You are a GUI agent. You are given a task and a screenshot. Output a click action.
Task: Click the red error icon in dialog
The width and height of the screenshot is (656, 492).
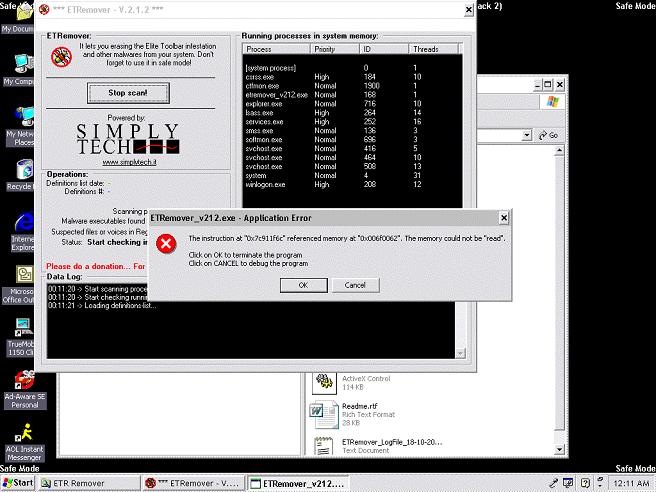point(166,243)
